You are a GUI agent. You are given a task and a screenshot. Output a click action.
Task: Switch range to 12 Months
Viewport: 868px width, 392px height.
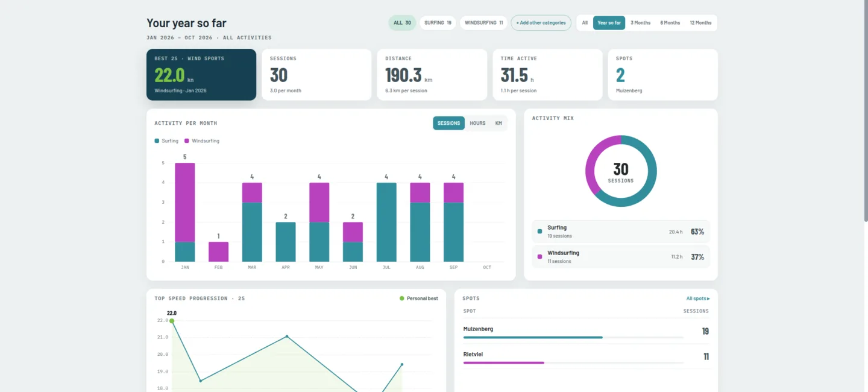(700, 23)
